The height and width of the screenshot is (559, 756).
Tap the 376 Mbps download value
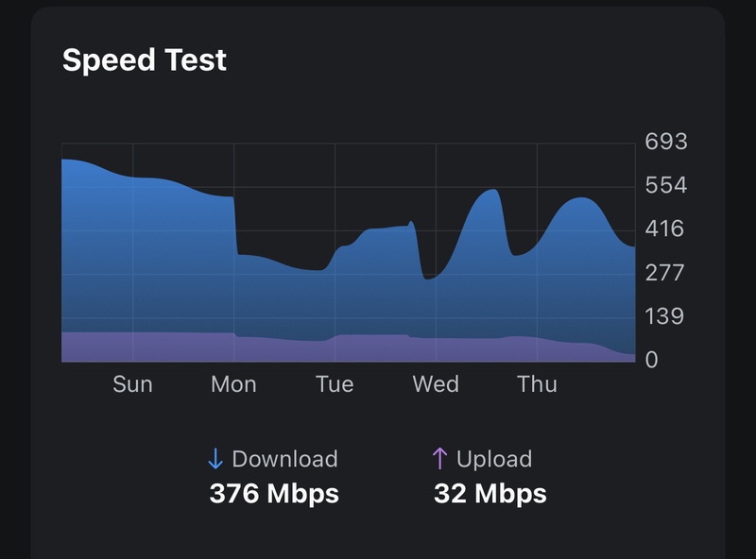[274, 494]
